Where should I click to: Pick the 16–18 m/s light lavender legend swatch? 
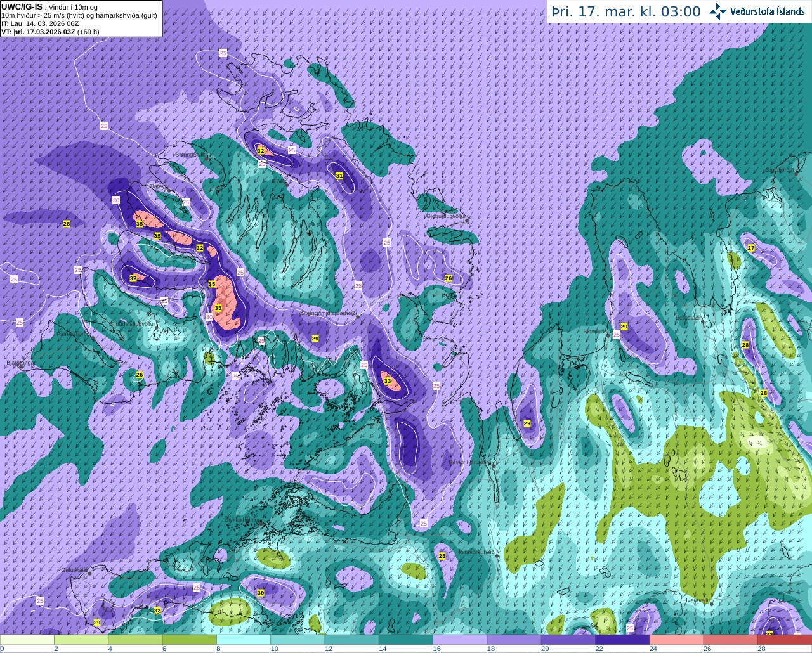coord(460,640)
